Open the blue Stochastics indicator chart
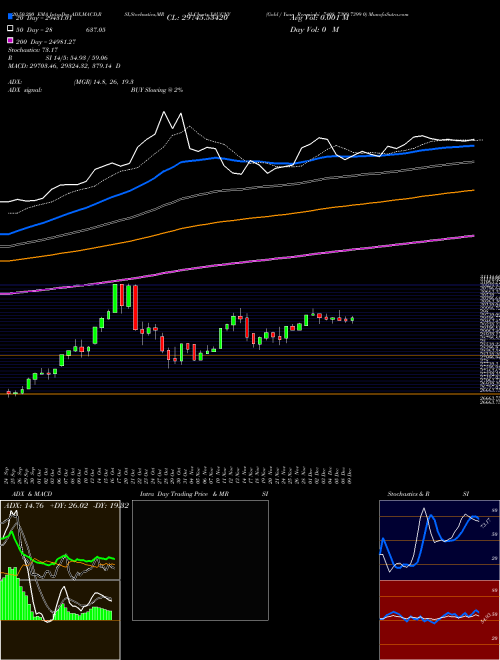The image size is (500, 660). coord(439,540)
